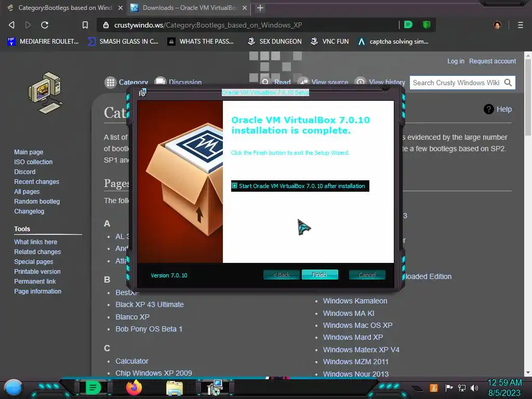This screenshot has height=399, width=532.
Task: Reload the page with refresh icon
Action: tap(45, 25)
